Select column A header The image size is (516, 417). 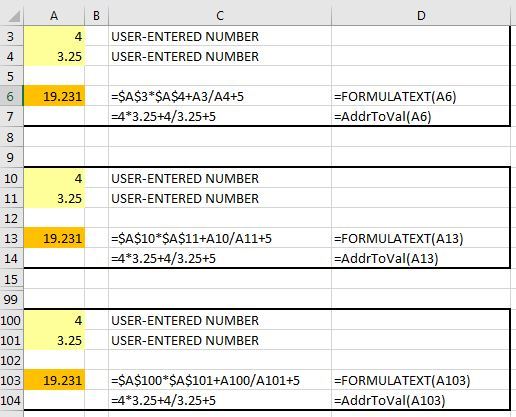point(54,16)
